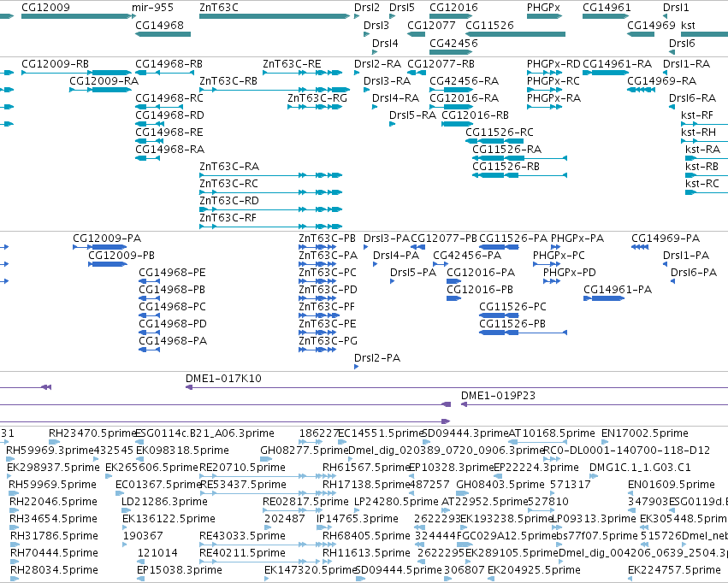The image size is (728, 583).
Task: Open EST RE20710.5prime label
Action: click(242, 468)
